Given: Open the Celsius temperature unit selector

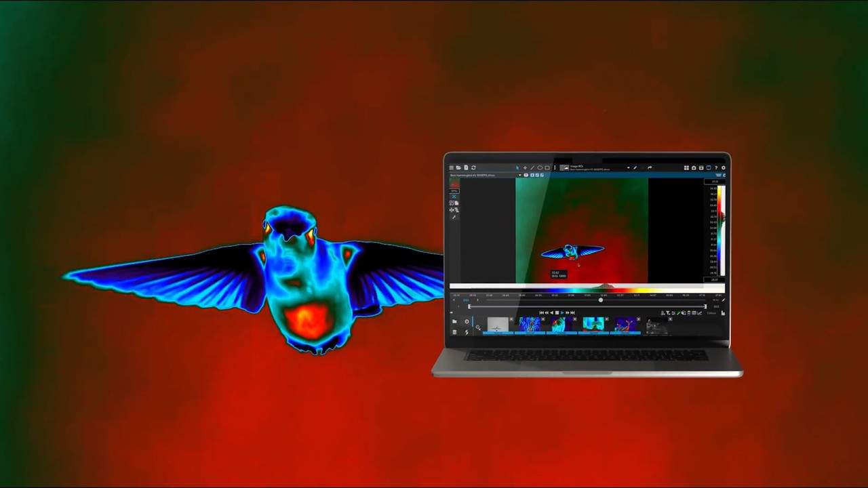Looking at the screenshot, I should 711,312.
